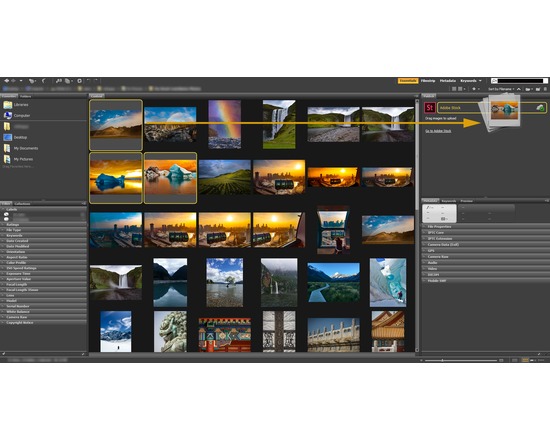Expand GPS metadata section
Viewport: 550px width, 440px height.
(485, 251)
